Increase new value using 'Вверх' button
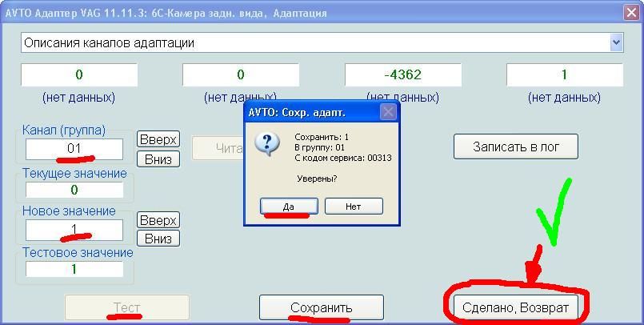This screenshot has width=644, height=325. [158, 219]
